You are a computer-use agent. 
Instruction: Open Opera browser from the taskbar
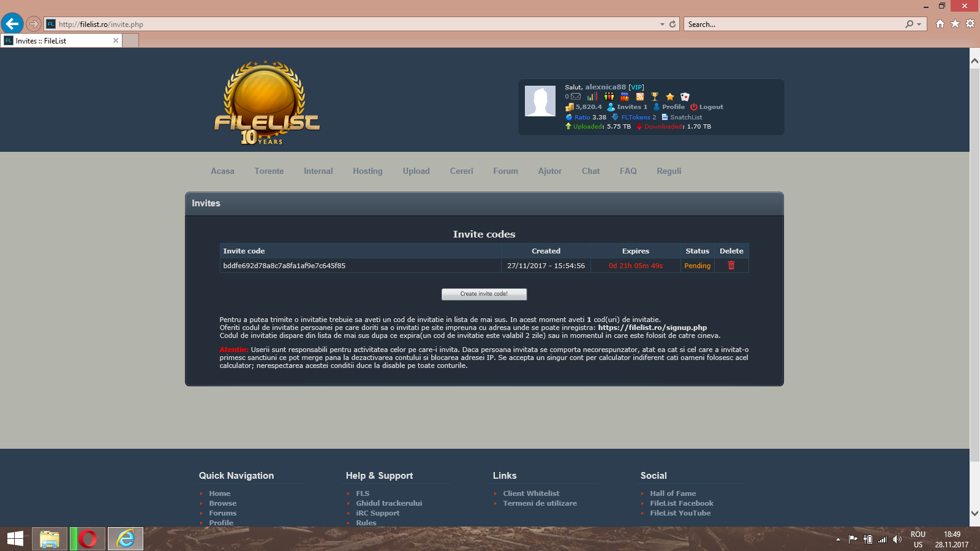click(x=88, y=539)
